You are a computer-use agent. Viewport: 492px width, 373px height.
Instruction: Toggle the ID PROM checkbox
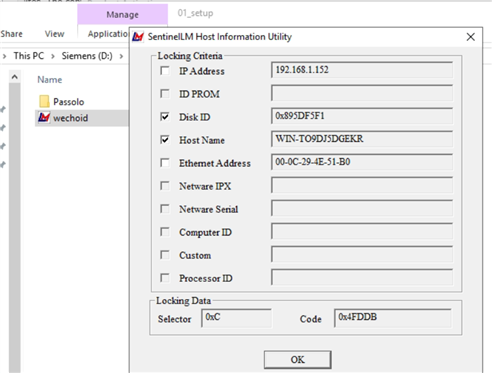(x=165, y=94)
